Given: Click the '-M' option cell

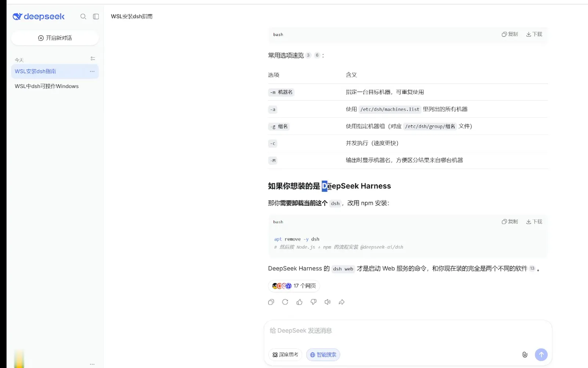Looking at the screenshot, I should (273, 160).
